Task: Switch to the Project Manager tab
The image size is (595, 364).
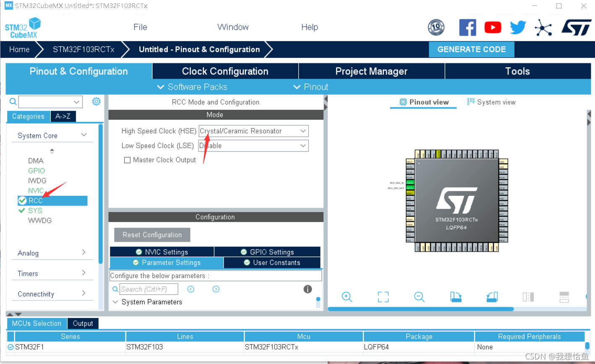Action: pos(371,71)
